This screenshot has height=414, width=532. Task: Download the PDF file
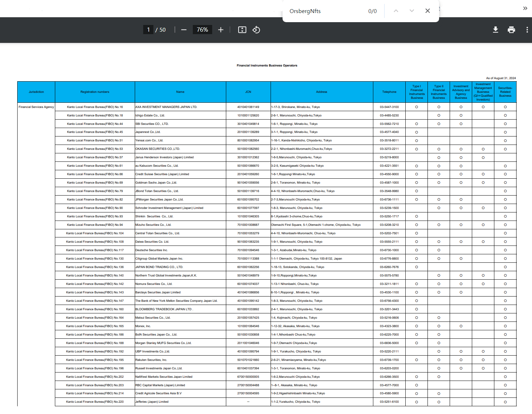pos(495,30)
